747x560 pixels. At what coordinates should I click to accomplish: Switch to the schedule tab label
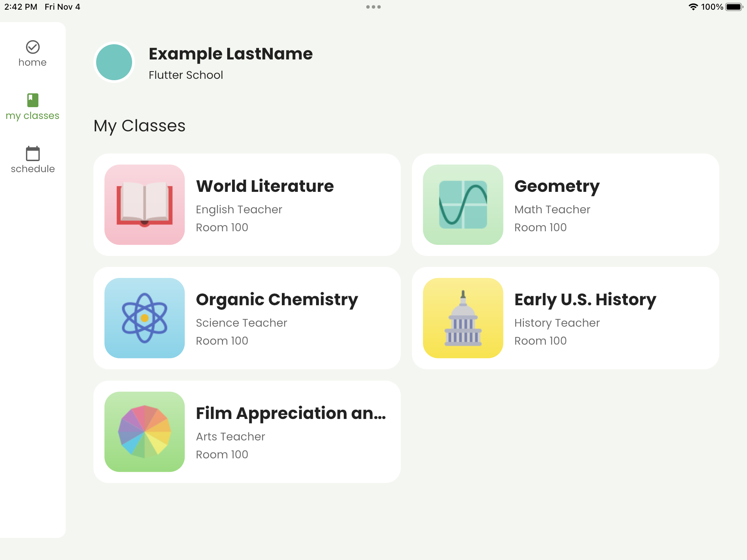33,169
